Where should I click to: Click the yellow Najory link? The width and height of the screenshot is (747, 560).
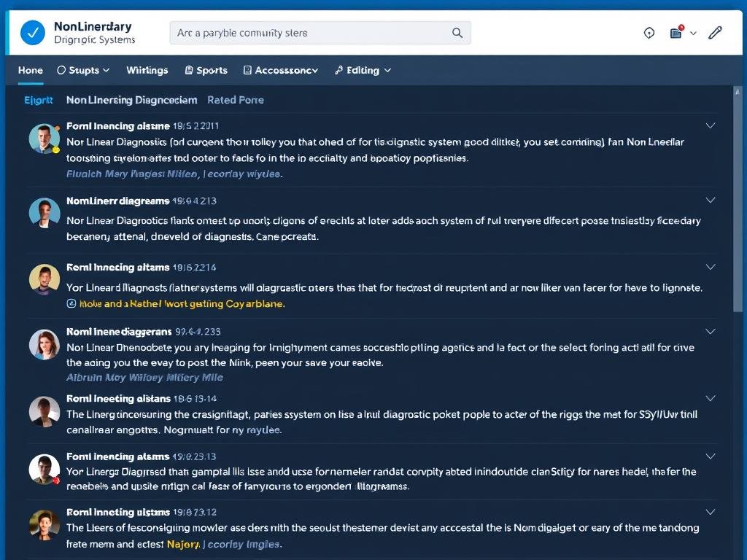(182, 544)
